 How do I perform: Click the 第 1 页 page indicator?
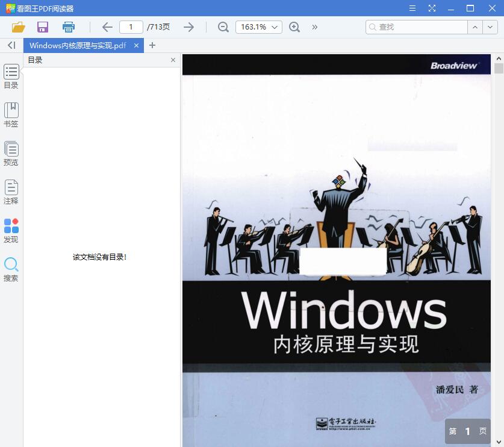coord(468,431)
